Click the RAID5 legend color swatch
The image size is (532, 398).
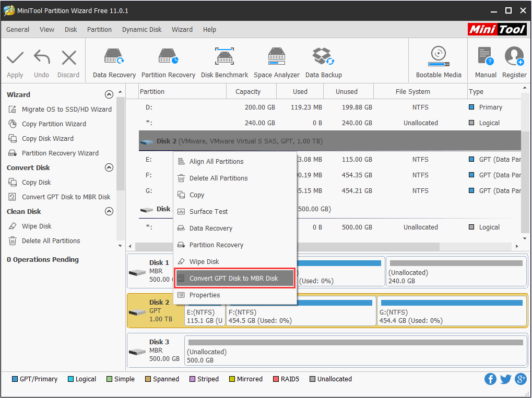(x=276, y=379)
